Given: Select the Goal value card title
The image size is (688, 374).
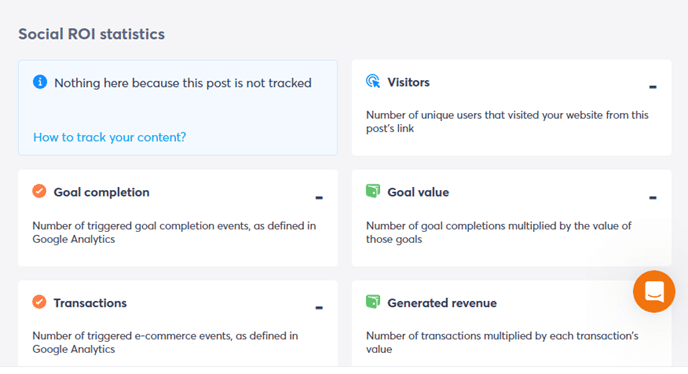Looking at the screenshot, I should [418, 192].
